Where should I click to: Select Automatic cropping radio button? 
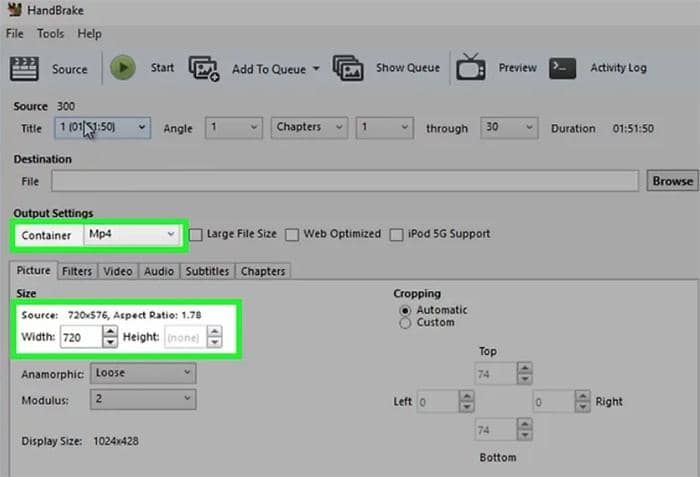click(x=405, y=310)
